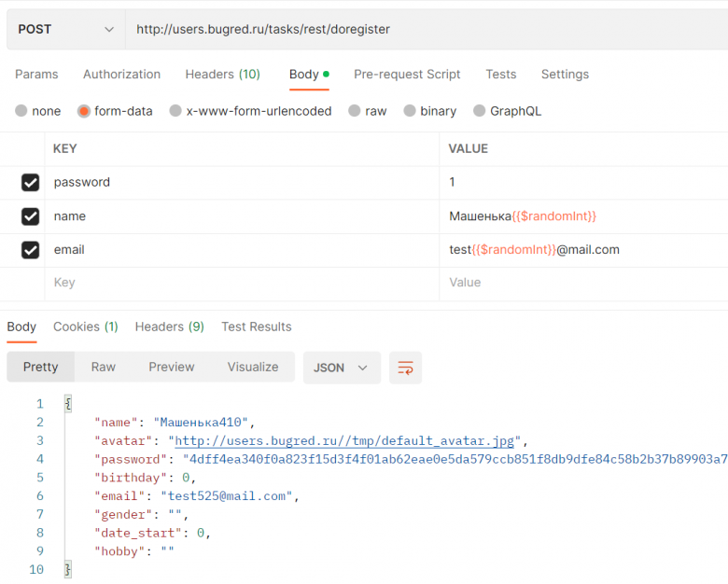The width and height of the screenshot is (728, 584).
Task: Click the password key cell
Action: pos(242,183)
